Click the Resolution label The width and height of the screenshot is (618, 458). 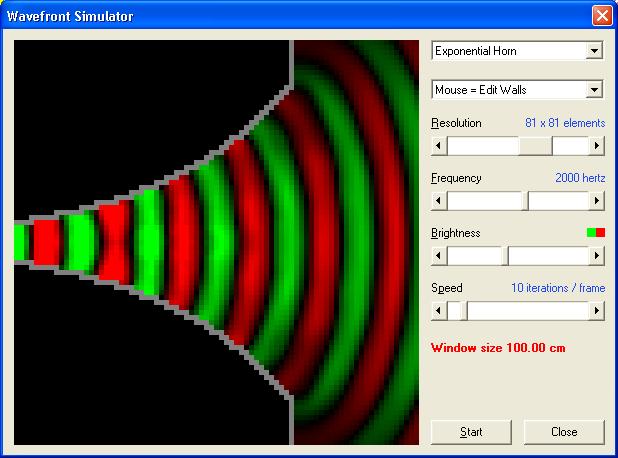456,123
